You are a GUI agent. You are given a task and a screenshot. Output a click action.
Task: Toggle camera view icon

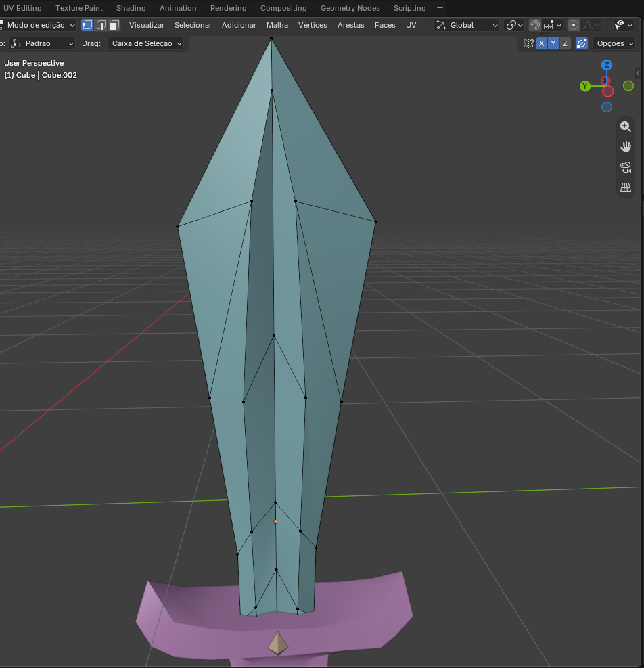[x=626, y=167]
